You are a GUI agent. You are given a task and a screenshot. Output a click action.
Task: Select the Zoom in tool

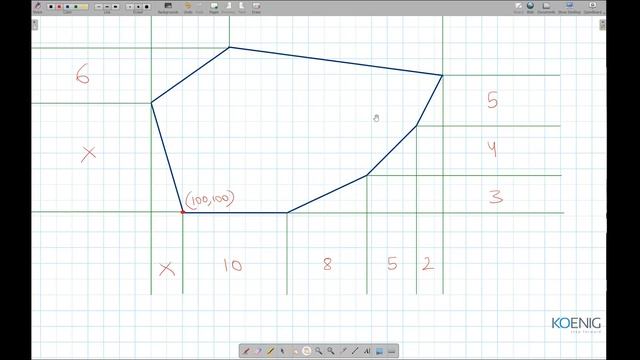(319, 351)
